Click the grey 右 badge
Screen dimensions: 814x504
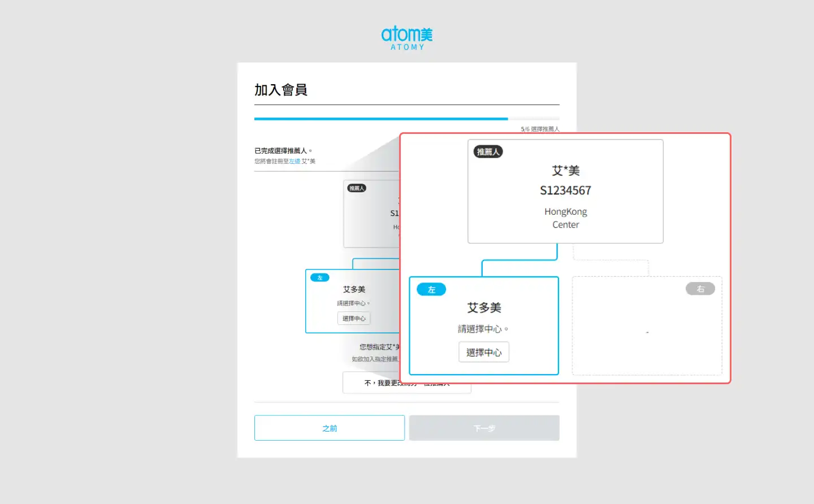coord(700,289)
